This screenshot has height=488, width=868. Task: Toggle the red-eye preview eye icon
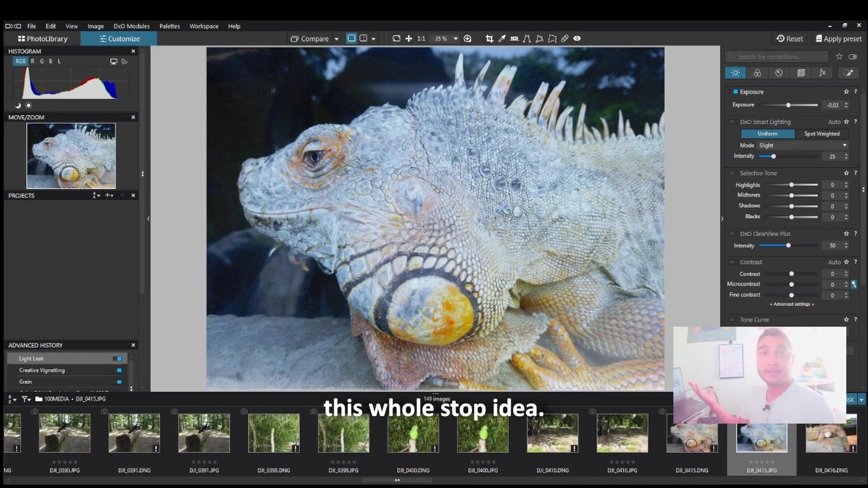pyautogui.click(x=577, y=38)
